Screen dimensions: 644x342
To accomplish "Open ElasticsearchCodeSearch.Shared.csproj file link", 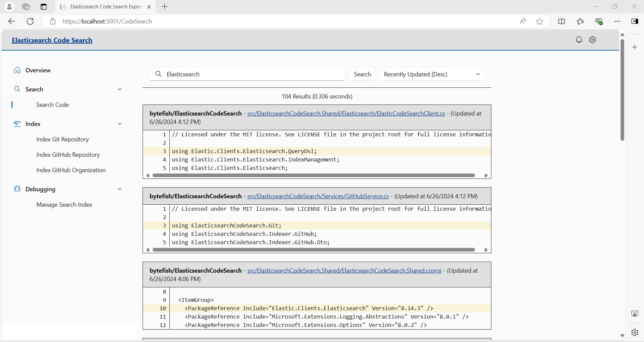I will [x=344, y=271].
